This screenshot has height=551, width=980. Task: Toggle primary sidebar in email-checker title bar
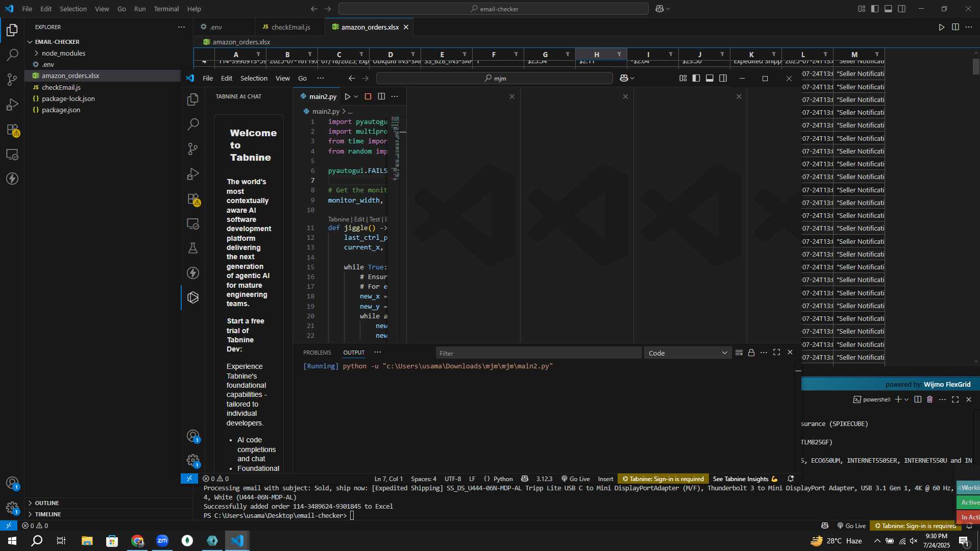click(875, 9)
